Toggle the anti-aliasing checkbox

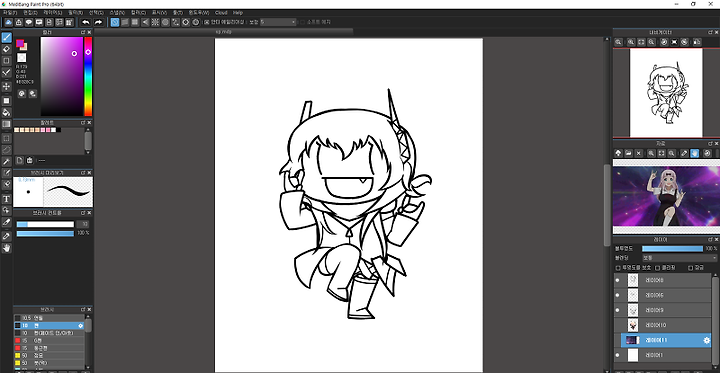pyautogui.click(x=207, y=22)
